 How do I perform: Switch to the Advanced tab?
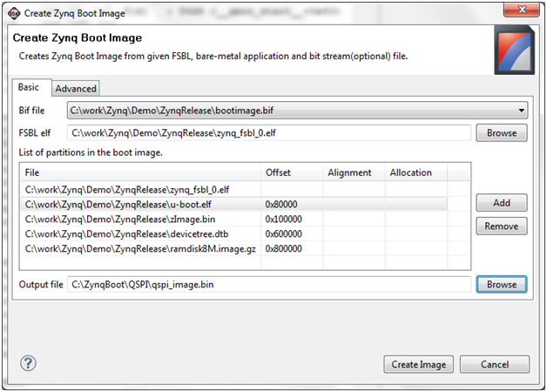(x=76, y=89)
